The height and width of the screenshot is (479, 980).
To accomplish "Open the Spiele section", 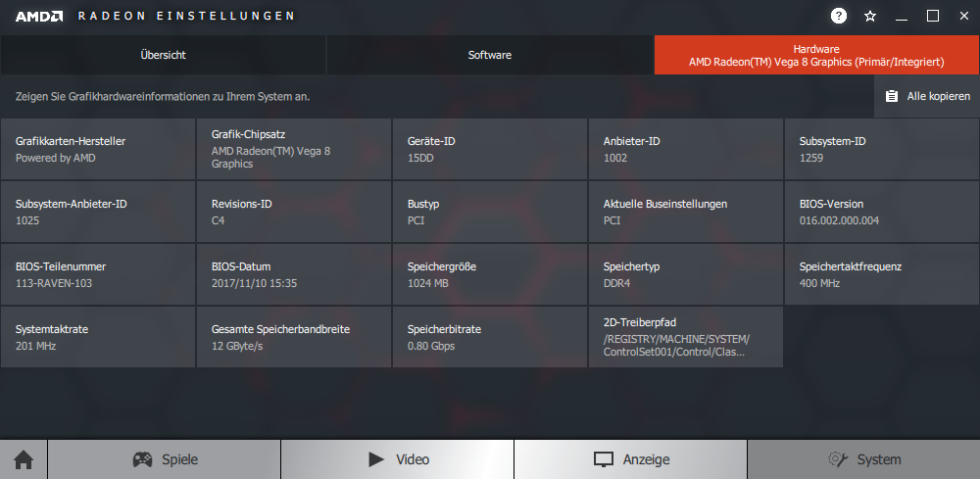I will 164,459.
